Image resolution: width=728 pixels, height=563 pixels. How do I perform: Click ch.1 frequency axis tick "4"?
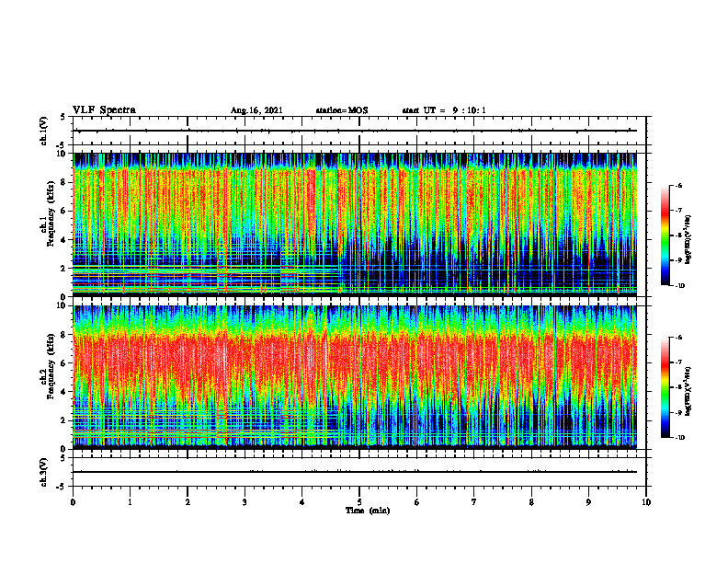(x=64, y=240)
